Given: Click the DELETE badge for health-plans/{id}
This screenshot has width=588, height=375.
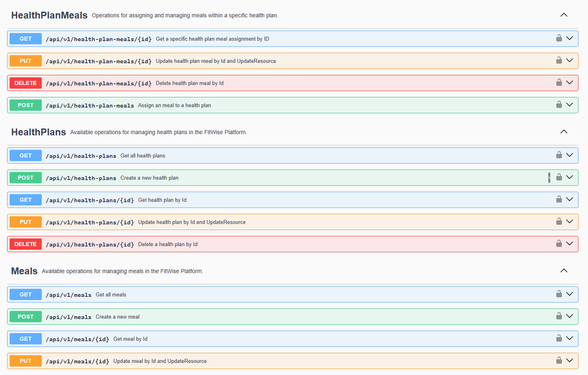Looking at the screenshot, I should (x=26, y=244).
